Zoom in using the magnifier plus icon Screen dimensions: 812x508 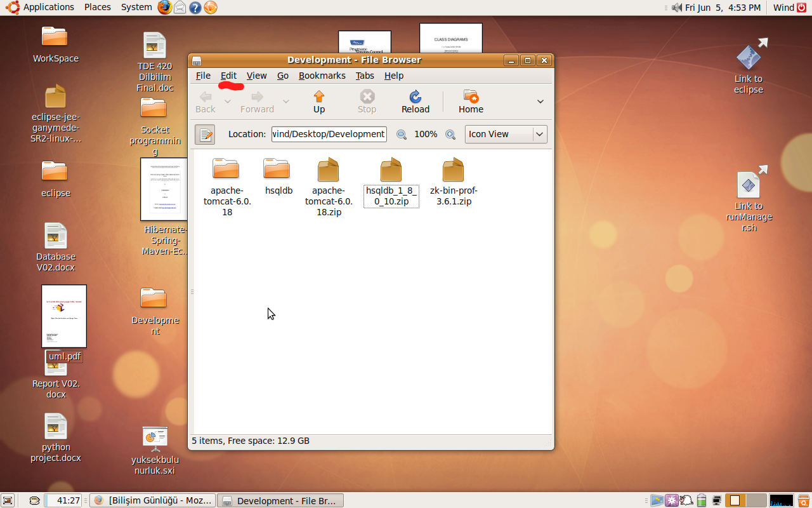[450, 134]
